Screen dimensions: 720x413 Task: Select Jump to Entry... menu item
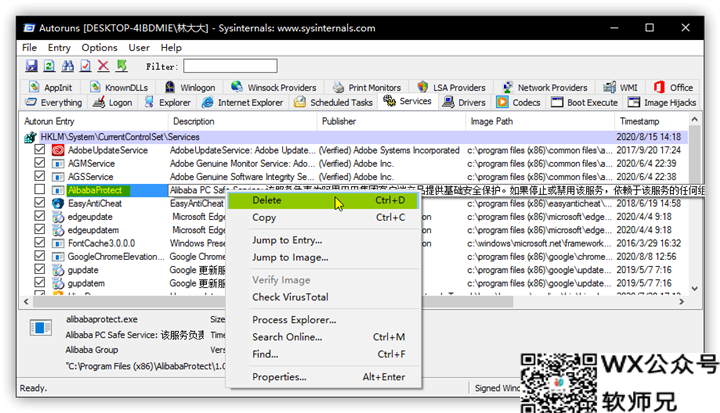(x=323, y=240)
